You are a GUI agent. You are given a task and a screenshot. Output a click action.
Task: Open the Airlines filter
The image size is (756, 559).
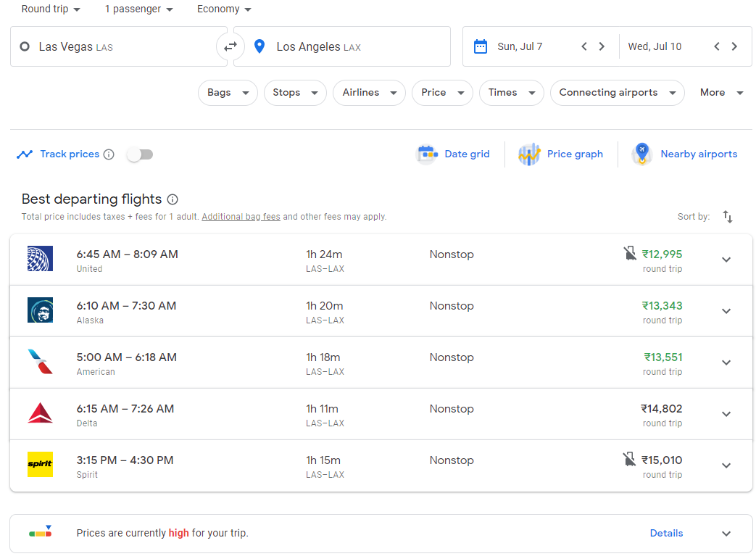pyautogui.click(x=369, y=93)
